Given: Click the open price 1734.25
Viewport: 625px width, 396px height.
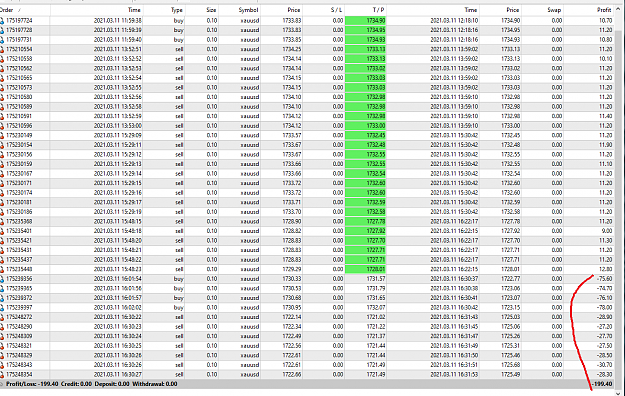Looking at the screenshot, I should coord(292,49).
